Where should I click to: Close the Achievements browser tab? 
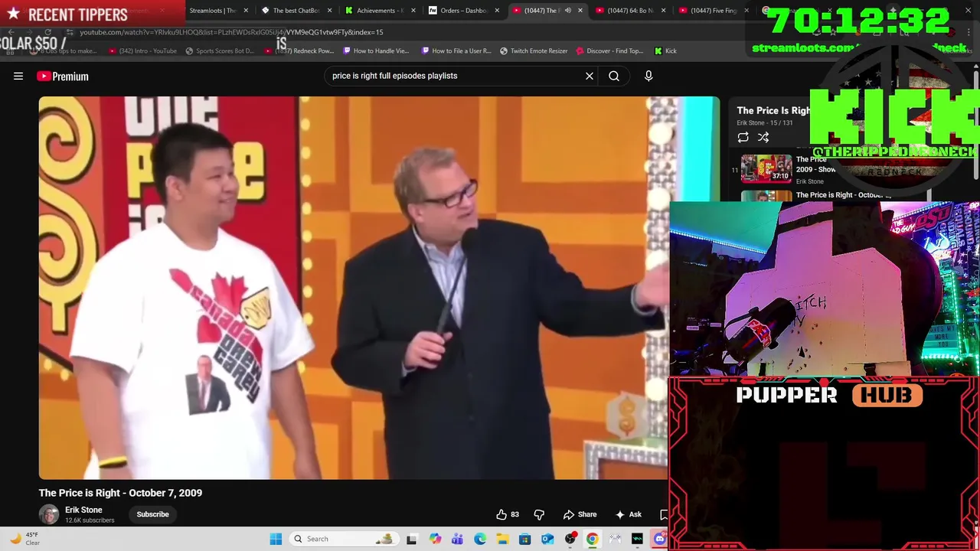point(413,11)
